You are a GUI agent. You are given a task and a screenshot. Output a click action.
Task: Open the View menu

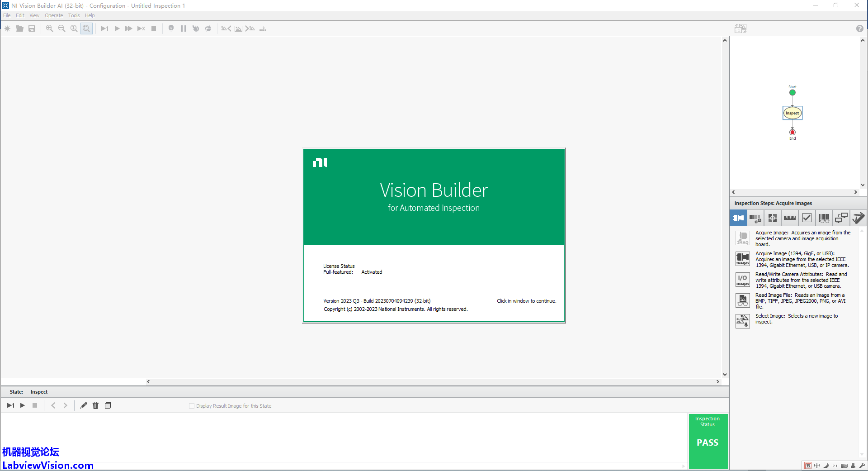click(34, 15)
